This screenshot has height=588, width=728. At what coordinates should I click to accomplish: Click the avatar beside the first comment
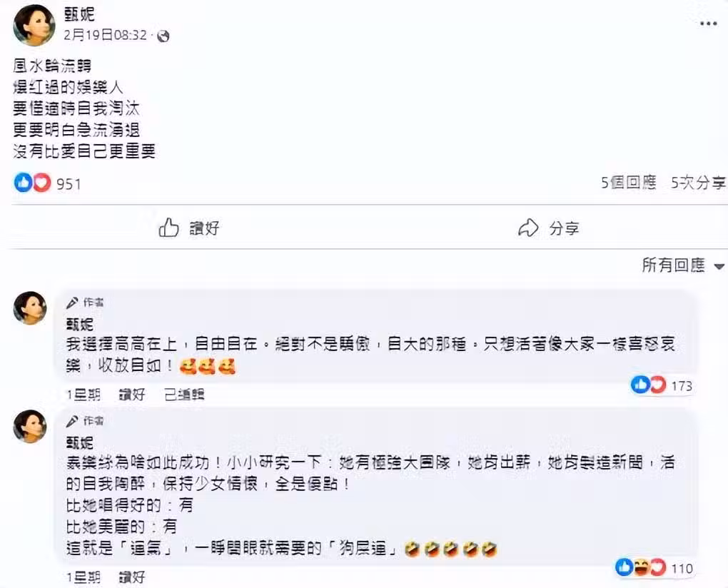[x=30, y=308]
